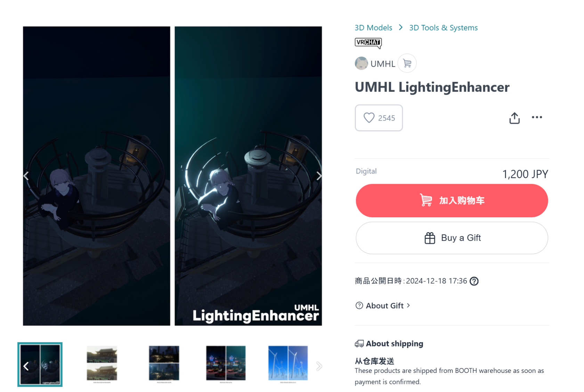Show next image with right arrow
The width and height of the screenshot is (584, 392).
pyautogui.click(x=319, y=176)
